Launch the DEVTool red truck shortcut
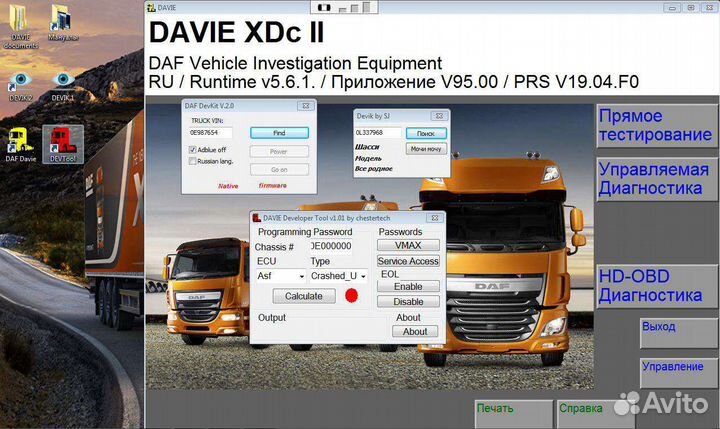 63,145
